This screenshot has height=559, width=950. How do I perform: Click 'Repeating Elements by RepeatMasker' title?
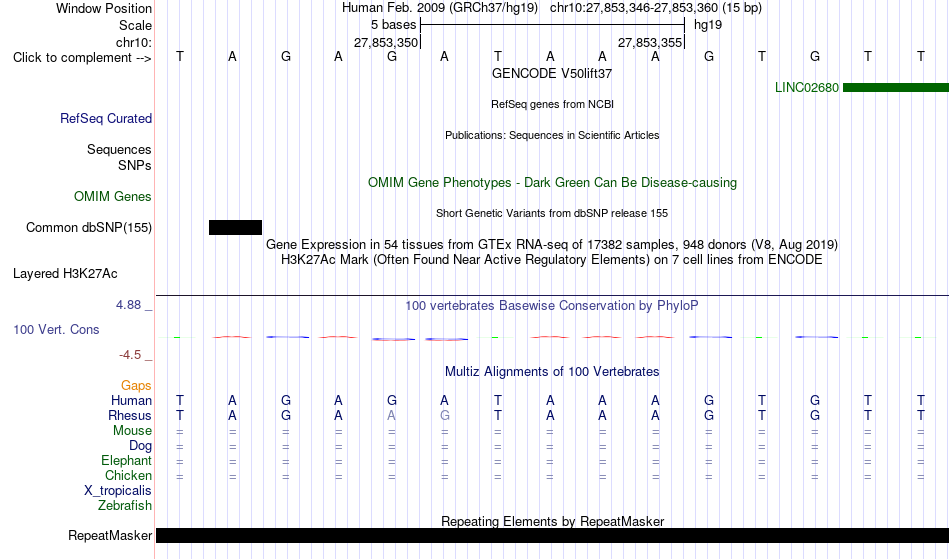point(552,521)
